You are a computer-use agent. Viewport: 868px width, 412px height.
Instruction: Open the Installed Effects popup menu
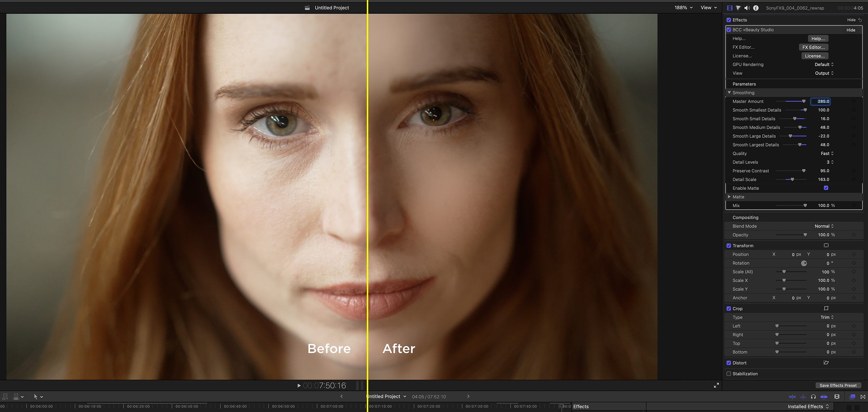tap(808, 407)
